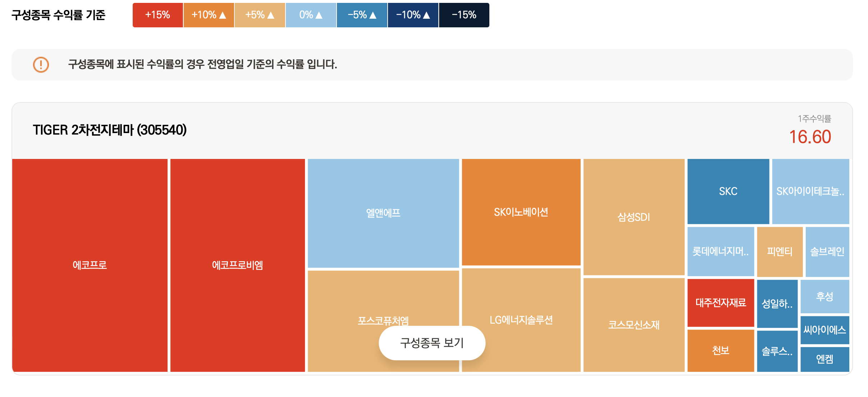Image resolution: width=868 pixels, height=397 pixels.
Task: Select the 삼성SDI treemap tile
Action: [634, 217]
